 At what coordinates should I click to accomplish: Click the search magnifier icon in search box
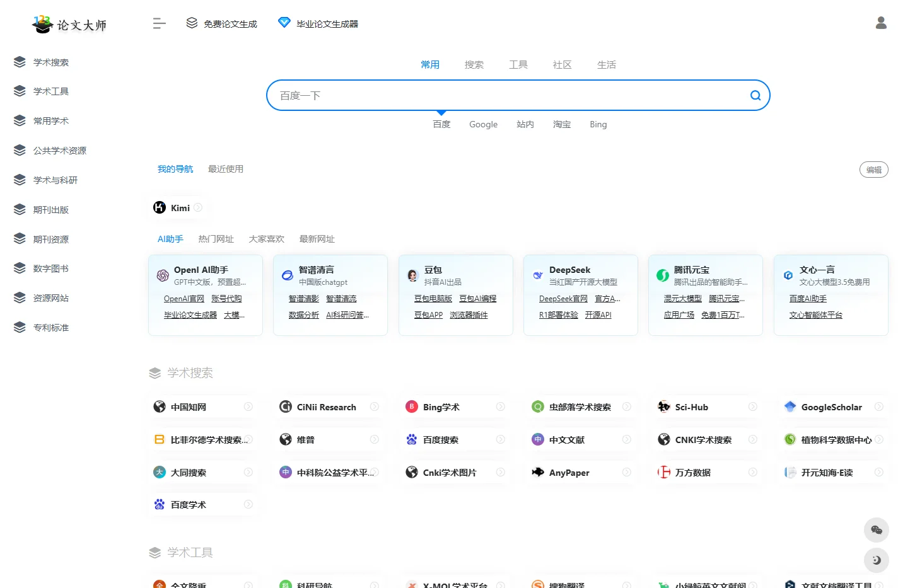pyautogui.click(x=755, y=96)
